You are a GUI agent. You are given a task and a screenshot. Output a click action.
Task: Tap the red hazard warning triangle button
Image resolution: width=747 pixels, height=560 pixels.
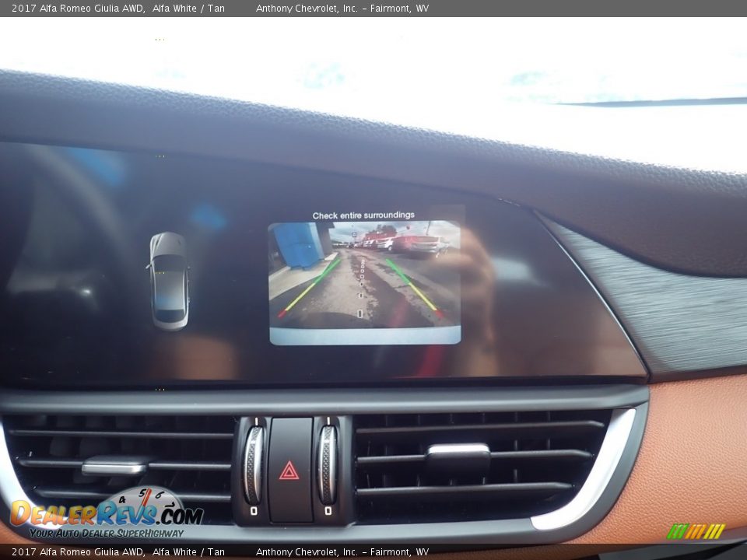pos(289,471)
